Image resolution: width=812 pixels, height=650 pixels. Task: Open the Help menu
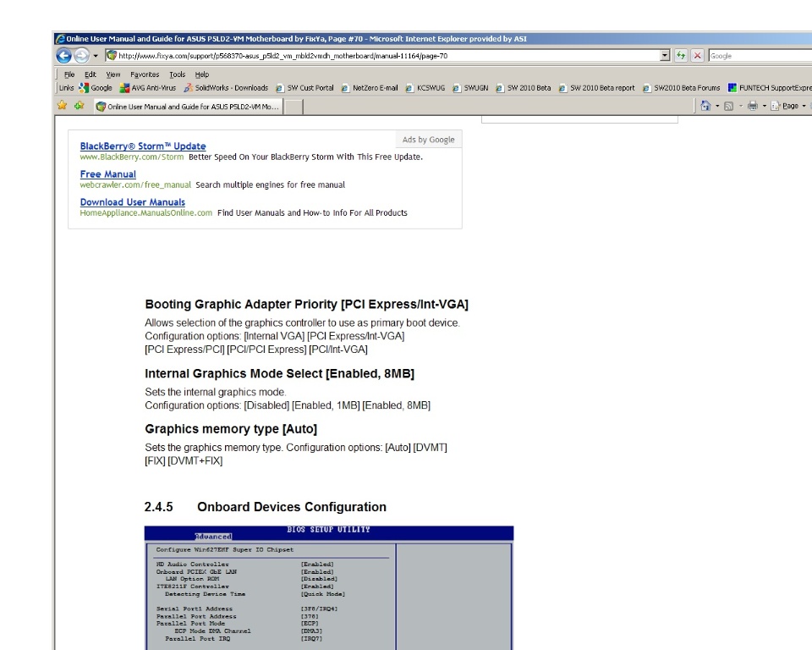202,74
